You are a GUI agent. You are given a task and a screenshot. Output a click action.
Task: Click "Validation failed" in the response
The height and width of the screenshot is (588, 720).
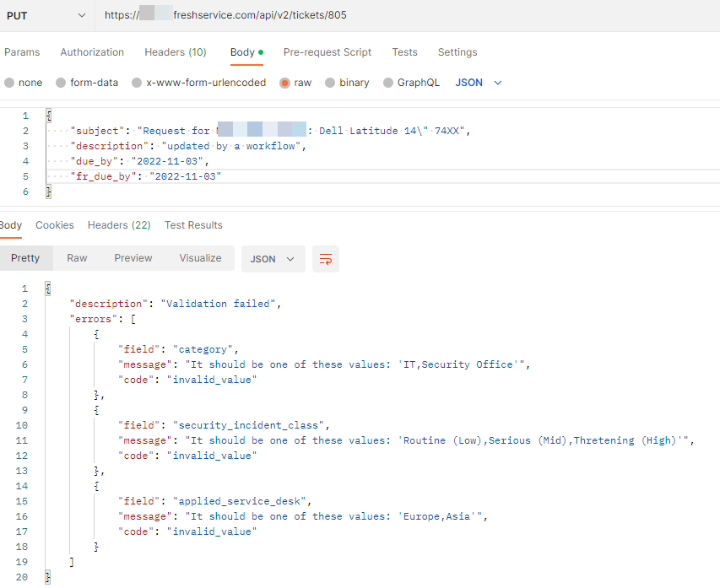[218, 304]
